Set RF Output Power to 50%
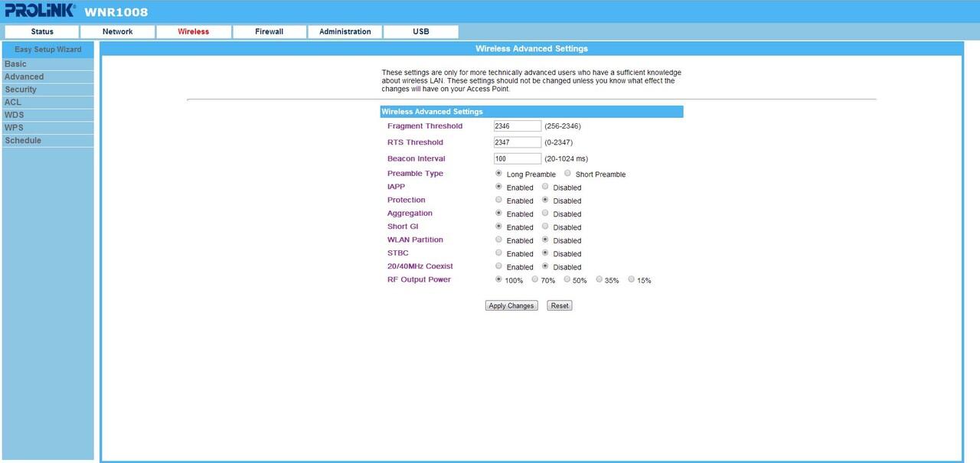This screenshot has height=463, width=980. (x=567, y=280)
